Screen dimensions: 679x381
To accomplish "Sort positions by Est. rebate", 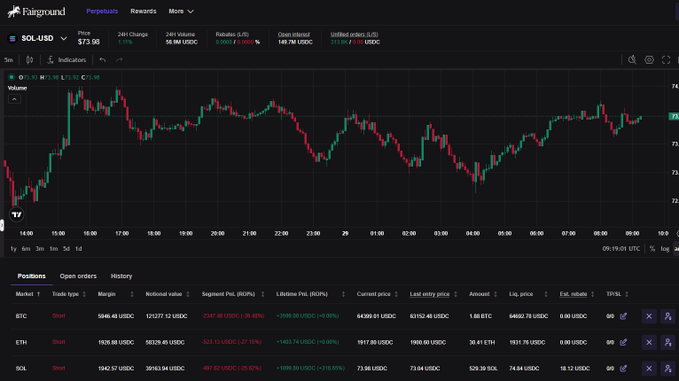I will coord(577,294).
